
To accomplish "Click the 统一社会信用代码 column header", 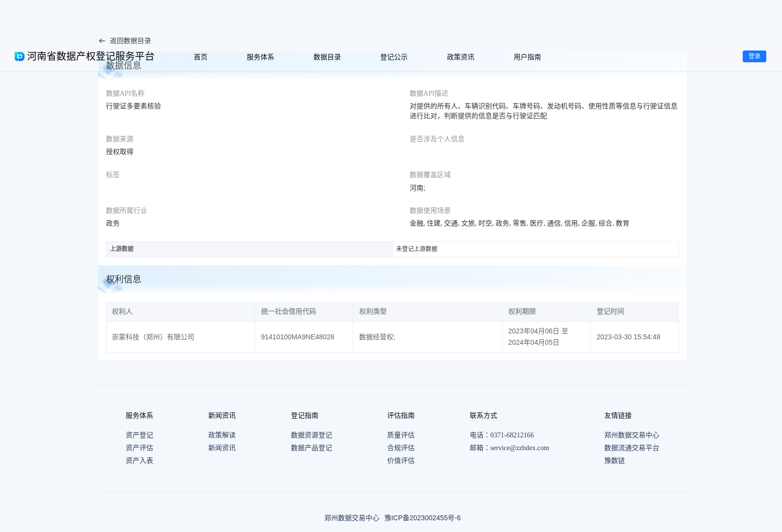I will pos(304,312).
